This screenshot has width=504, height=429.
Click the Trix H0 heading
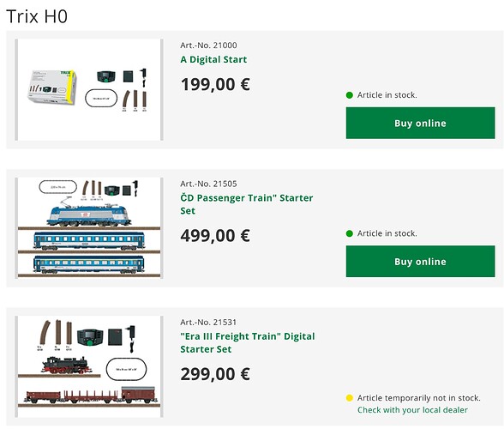[37, 16]
